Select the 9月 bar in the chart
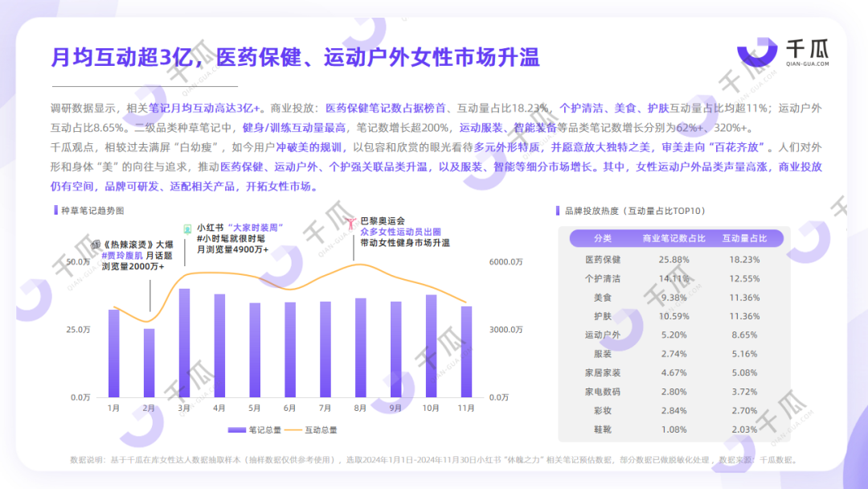 395,349
